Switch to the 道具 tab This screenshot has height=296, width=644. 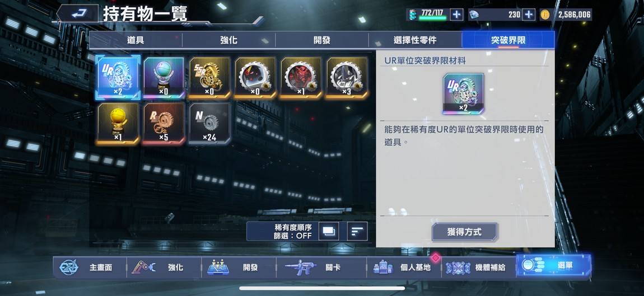pyautogui.click(x=136, y=40)
